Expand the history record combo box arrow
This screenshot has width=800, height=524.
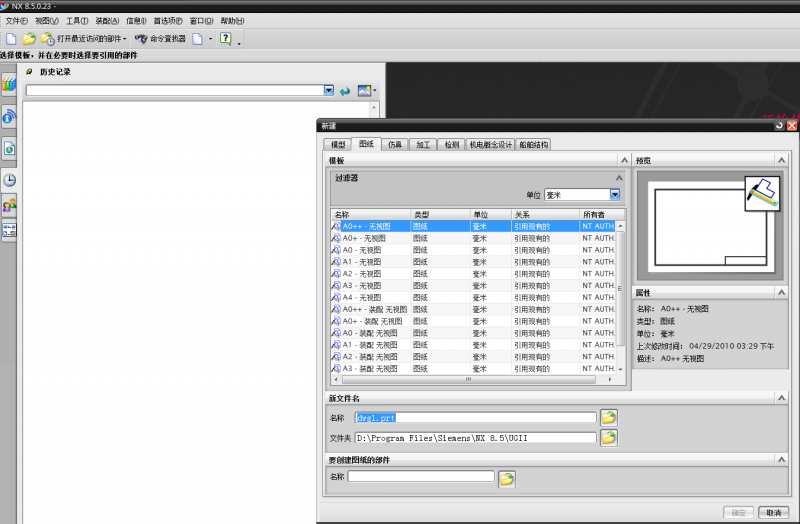click(329, 91)
